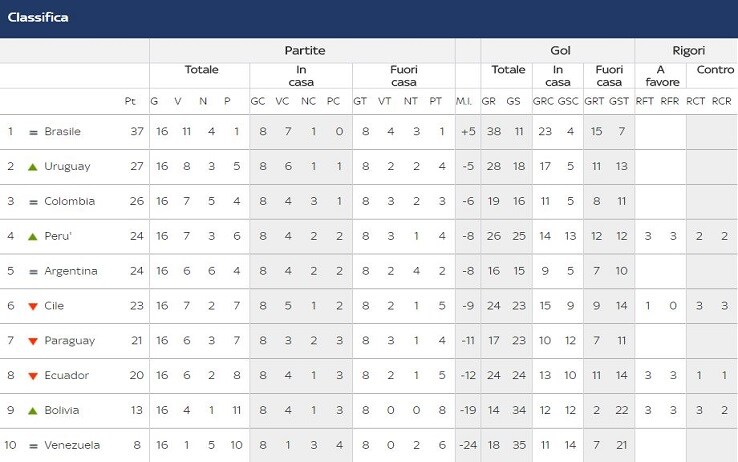Click the green up arrow beside Bolivia

[32, 411]
